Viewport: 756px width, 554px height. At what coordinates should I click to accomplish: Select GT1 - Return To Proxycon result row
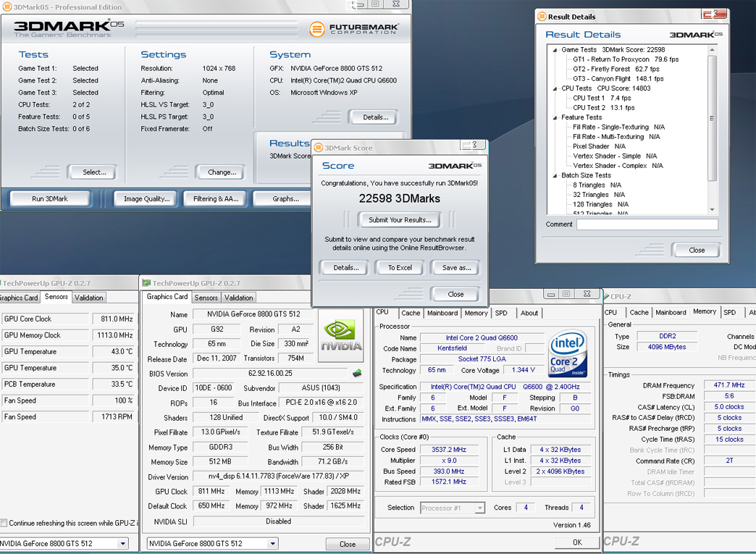pyautogui.click(x=626, y=59)
